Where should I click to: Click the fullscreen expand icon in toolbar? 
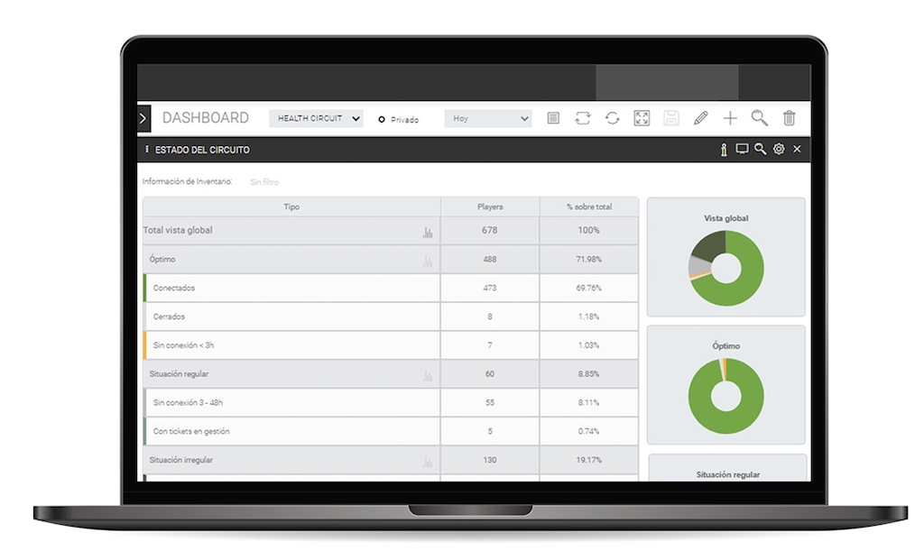pos(642,118)
